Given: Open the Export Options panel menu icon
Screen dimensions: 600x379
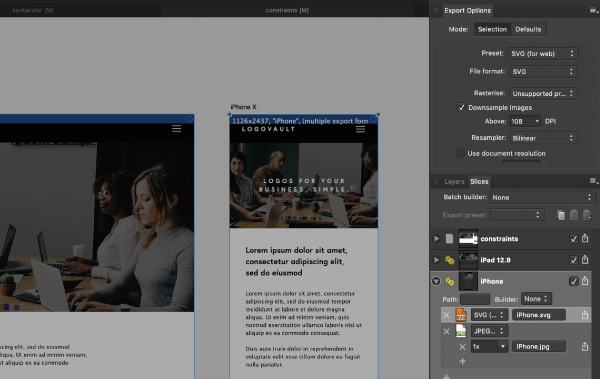Looking at the screenshot, I should pyautogui.click(x=593, y=11).
